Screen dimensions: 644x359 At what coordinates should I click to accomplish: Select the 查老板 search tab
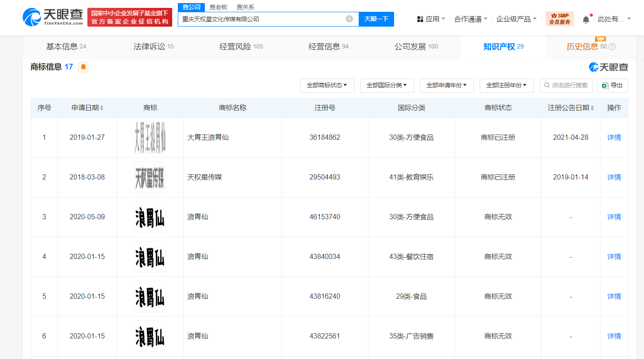[218, 7]
